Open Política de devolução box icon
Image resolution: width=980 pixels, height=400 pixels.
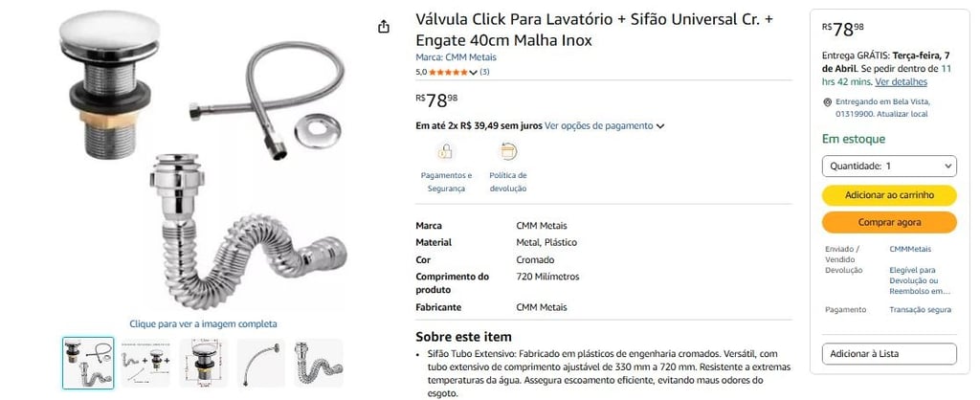coord(508,151)
